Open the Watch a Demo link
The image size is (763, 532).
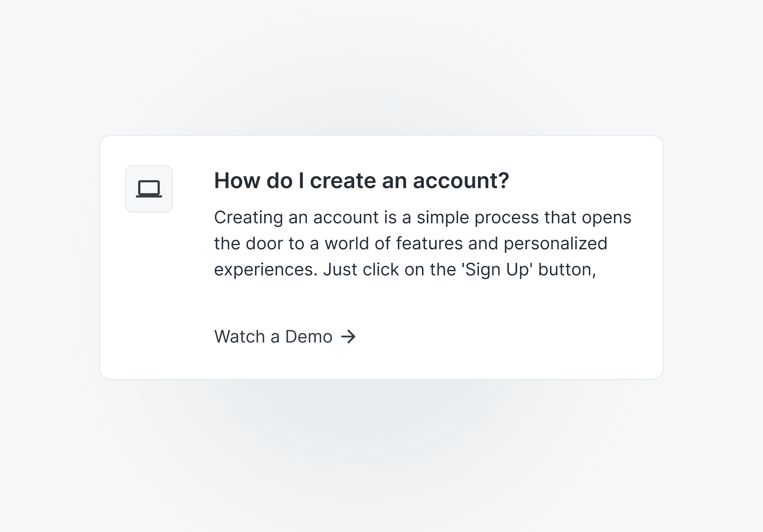click(x=285, y=337)
